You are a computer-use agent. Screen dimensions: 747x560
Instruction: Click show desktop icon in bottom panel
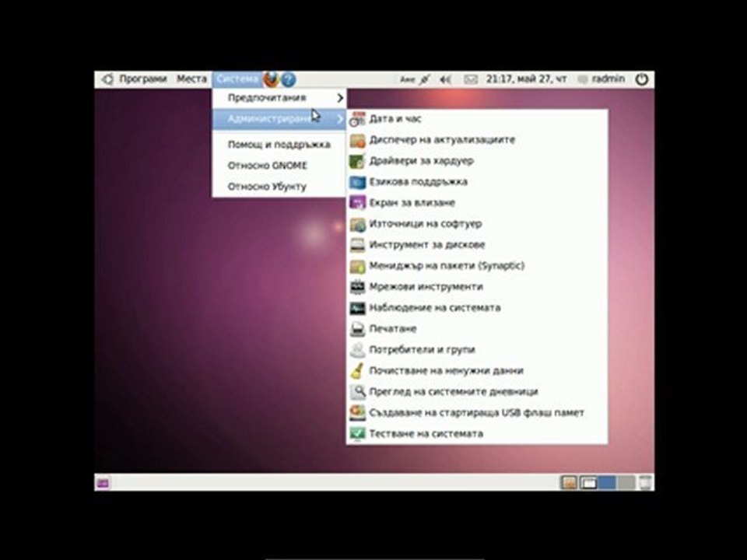point(103,483)
